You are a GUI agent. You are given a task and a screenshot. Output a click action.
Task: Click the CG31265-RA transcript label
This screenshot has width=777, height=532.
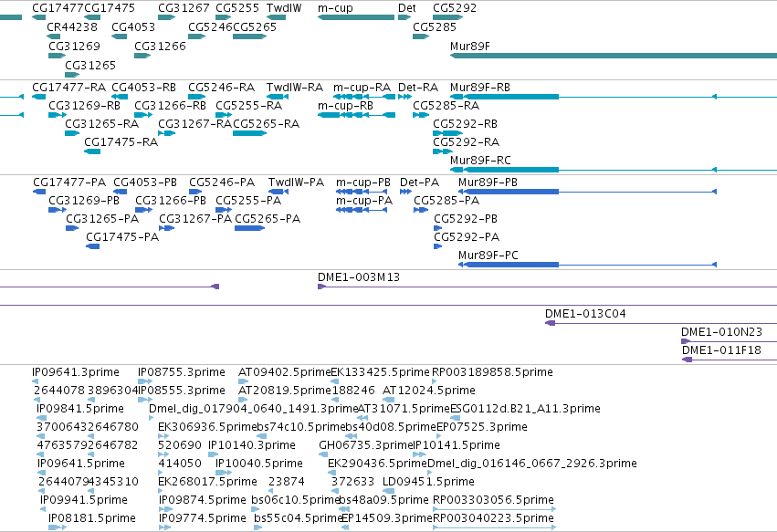(x=102, y=124)
